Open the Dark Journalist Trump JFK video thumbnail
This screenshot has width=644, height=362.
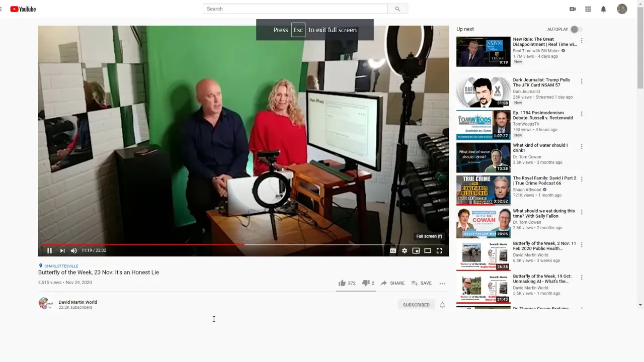click(484, 93)
